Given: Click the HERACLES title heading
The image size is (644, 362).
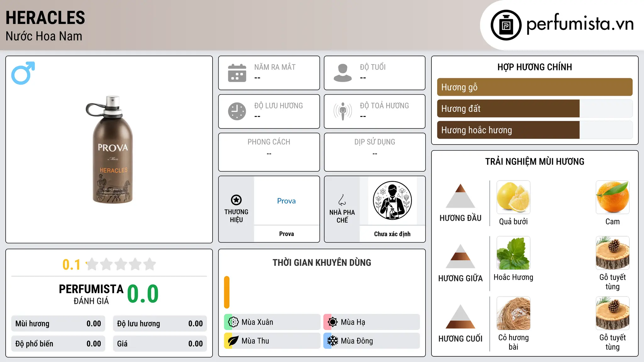Looking at the screenshot, I should [45, 18].
